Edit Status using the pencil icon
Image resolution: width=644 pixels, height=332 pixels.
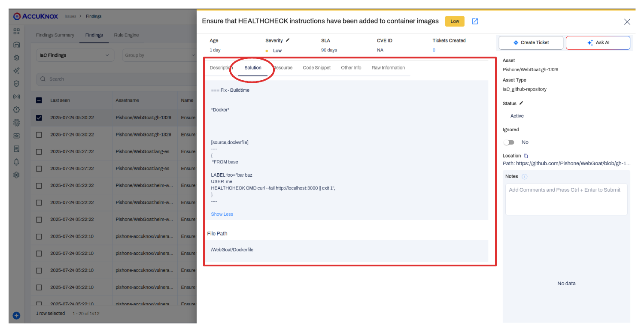[x=521, y=103]
